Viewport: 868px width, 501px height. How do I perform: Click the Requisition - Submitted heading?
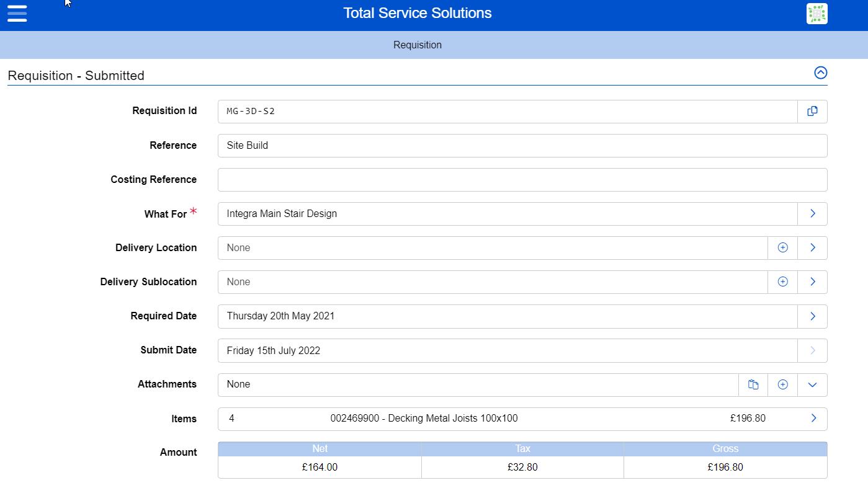point(76,76)
